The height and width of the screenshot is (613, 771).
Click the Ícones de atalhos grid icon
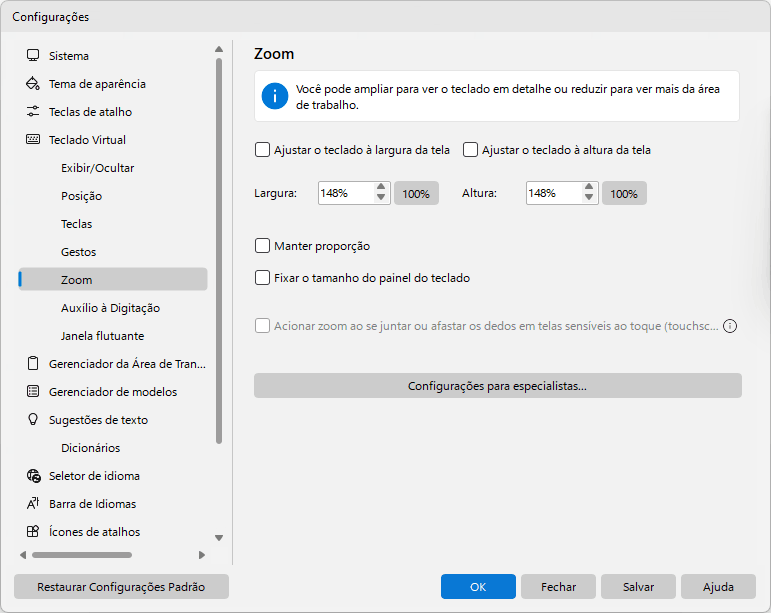click(x=33, y=531)
